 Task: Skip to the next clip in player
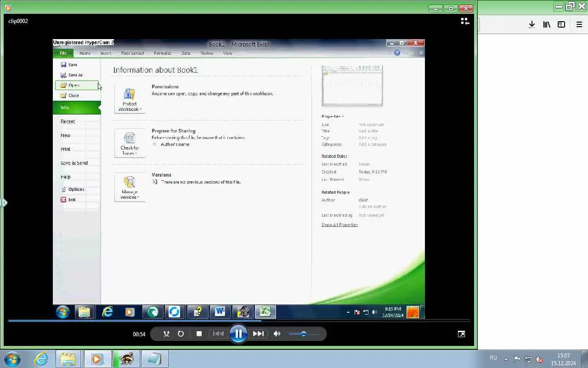[258, 334]
